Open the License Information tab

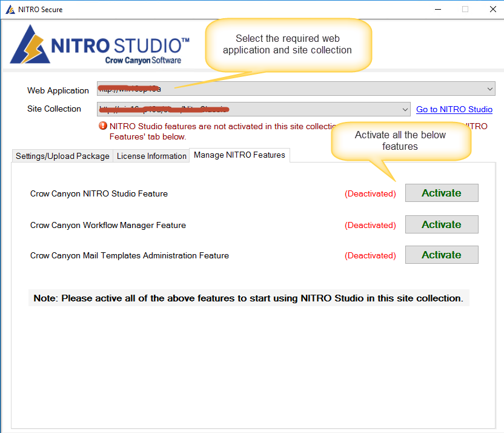coord(151,156)
